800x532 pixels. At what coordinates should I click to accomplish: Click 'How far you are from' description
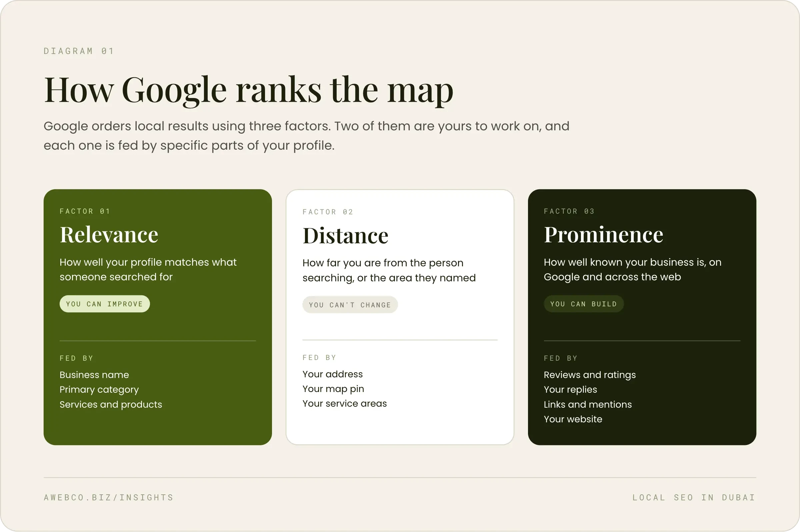pos(389,270)
